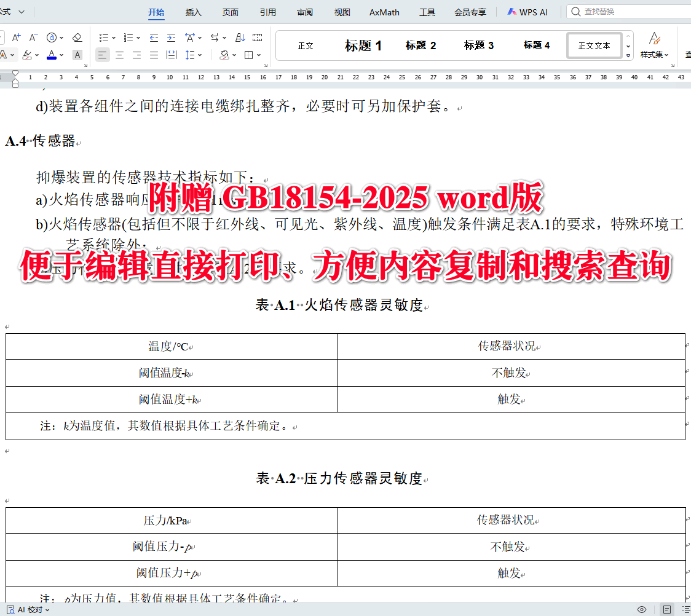
Task: Open the font color dropdown arrow
Action: 61,54
